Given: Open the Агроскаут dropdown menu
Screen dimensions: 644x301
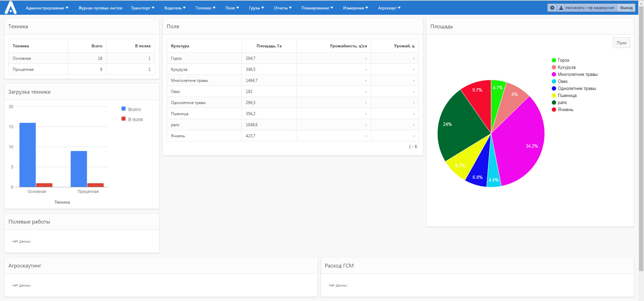Looking at the screenshot, I should pyautogui.click(x=389, y=8).
